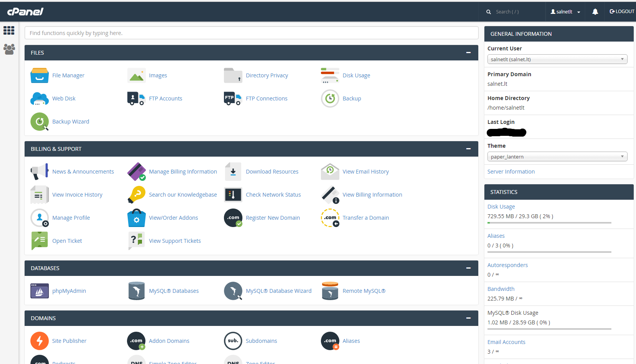636x364 pixels.
Task: Click the Email Accounts statistics link
Action: (506, 342)
